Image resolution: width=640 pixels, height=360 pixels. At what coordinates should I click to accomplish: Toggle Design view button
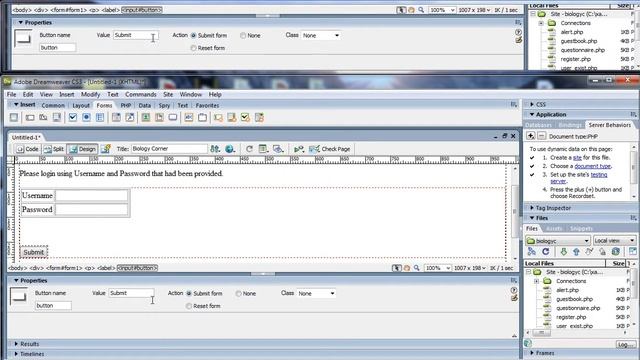click(x=82, y=149)
